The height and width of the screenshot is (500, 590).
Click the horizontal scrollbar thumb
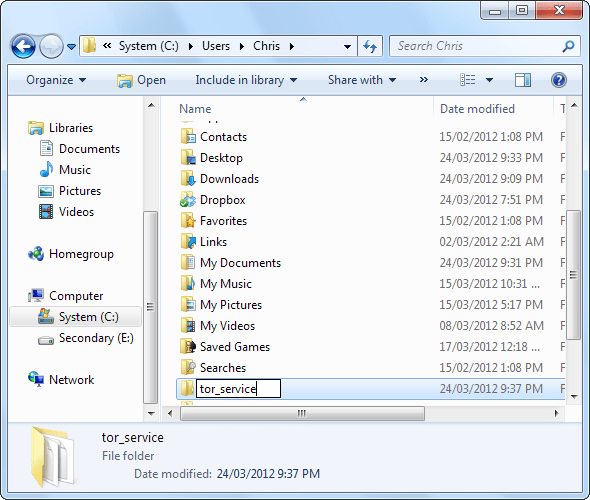(x=302, y=413)
